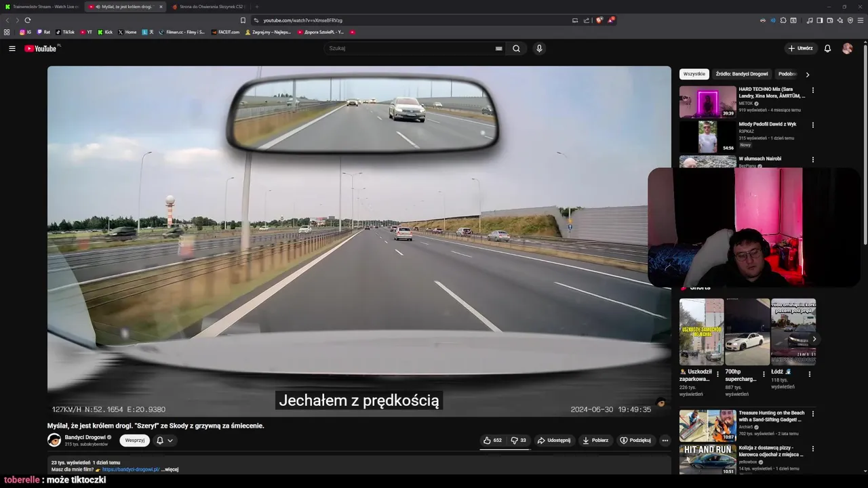Go to the YouTube home logo
This screenshot has width=868, height=488.
(x=42, y=48)
